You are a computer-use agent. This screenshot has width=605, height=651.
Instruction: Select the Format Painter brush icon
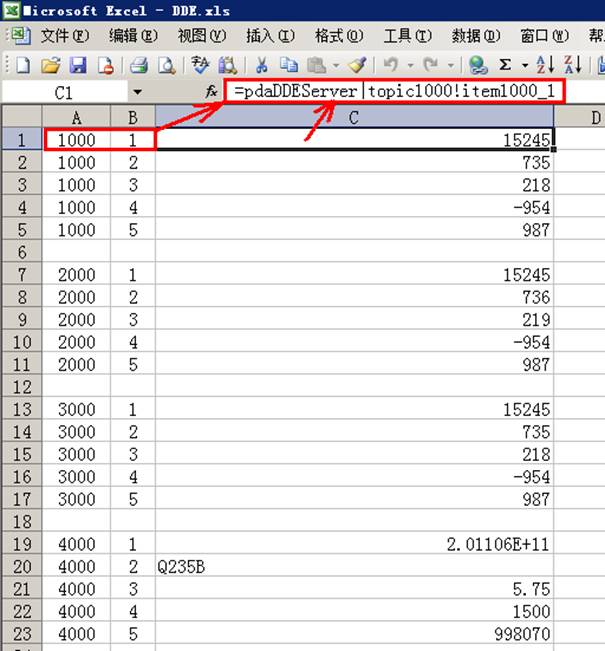(358, 66)
